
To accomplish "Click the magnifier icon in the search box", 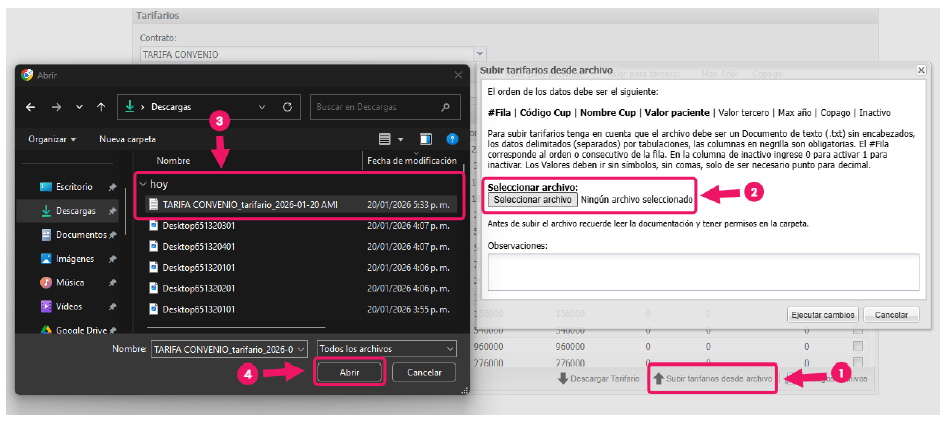I will point(446,107).
